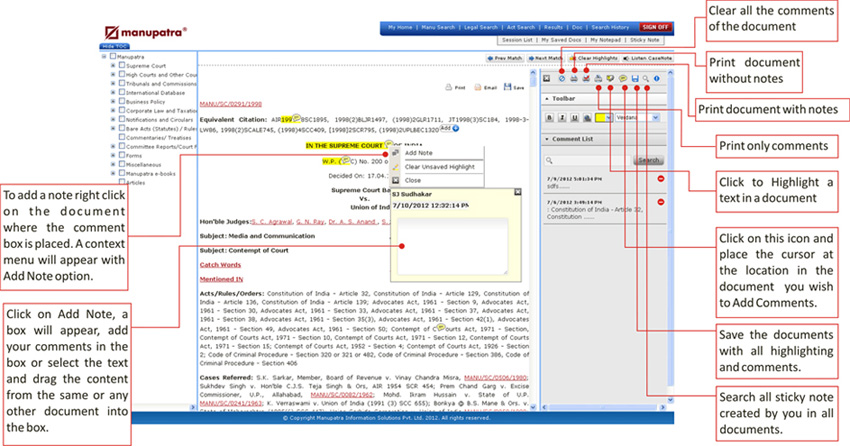Select the Add Comment bubble icon

[623, 79]
